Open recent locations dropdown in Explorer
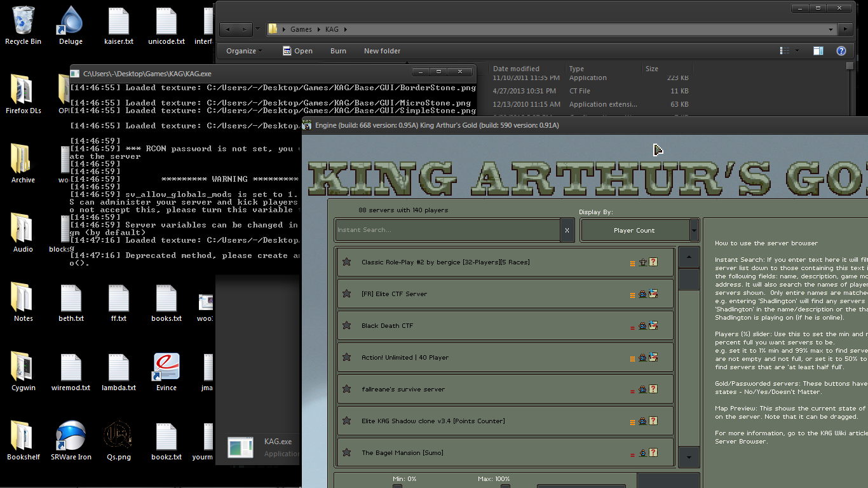 (257, 29)
